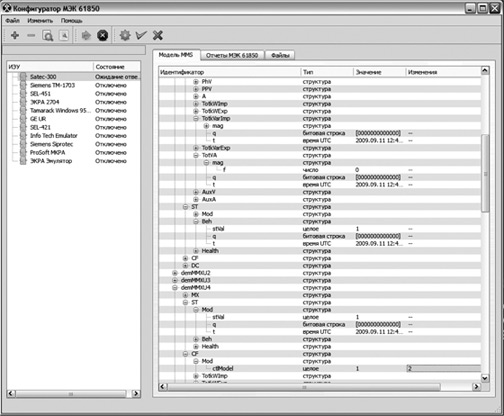
Task: Open the Изменить menu
Action: (40, 21)
